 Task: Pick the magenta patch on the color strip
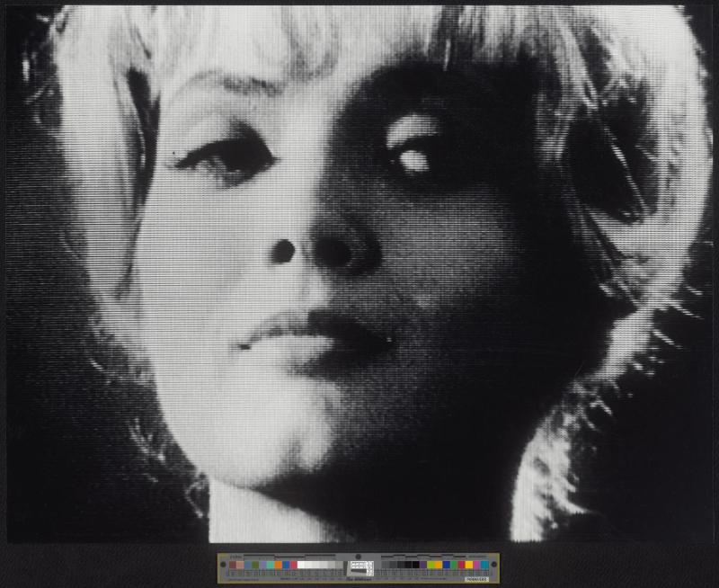click(476, 564)
